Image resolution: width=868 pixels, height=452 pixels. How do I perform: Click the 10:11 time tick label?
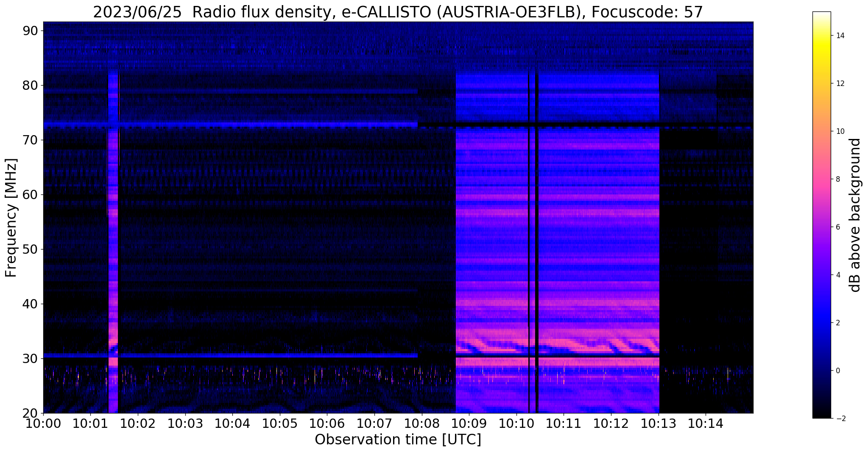(564, 424)
